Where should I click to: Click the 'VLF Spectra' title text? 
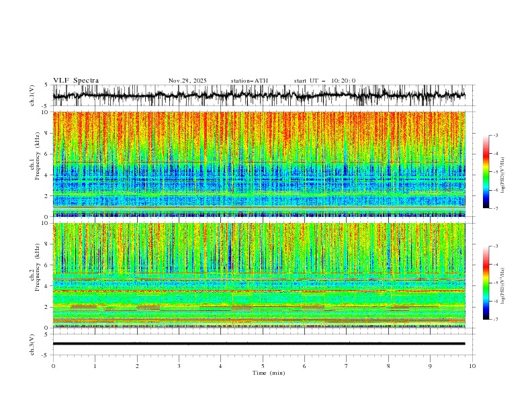click(76, 81)
